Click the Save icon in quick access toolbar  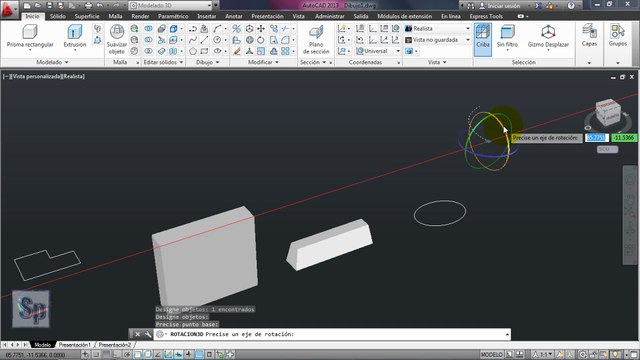49,6
